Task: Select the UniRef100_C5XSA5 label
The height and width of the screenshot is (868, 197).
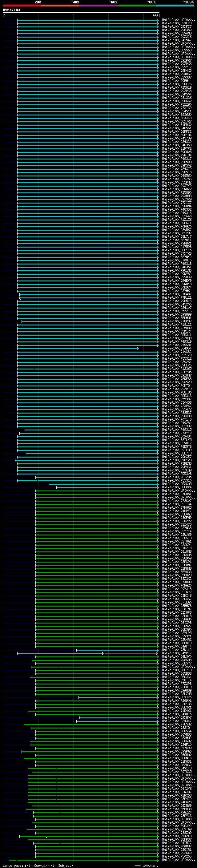Action: [x=176, y=484]
